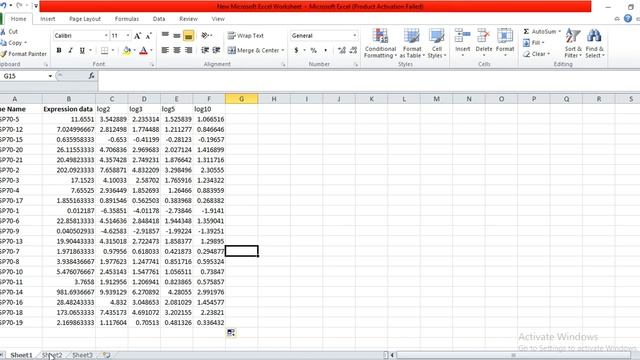Screen dimensions: 640x360
Task: Open Sort & Filter menu
Action: pos(573,43)
